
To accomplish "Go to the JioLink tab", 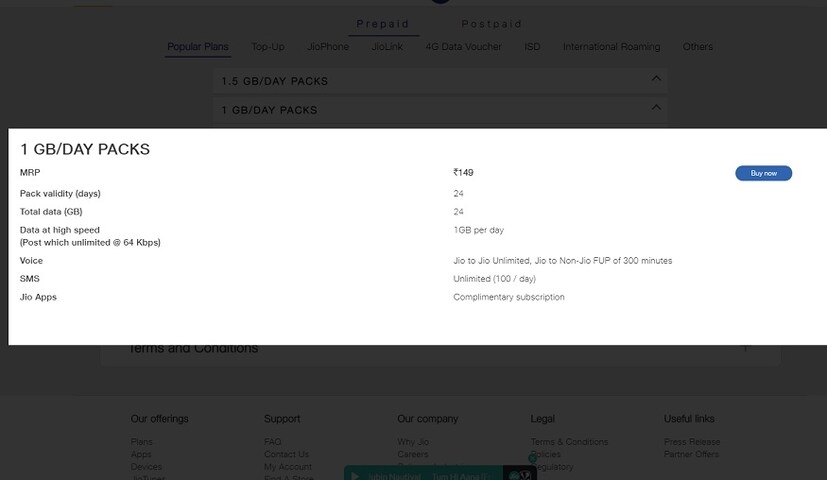I will pyautogui.click(x=388, y=47).
